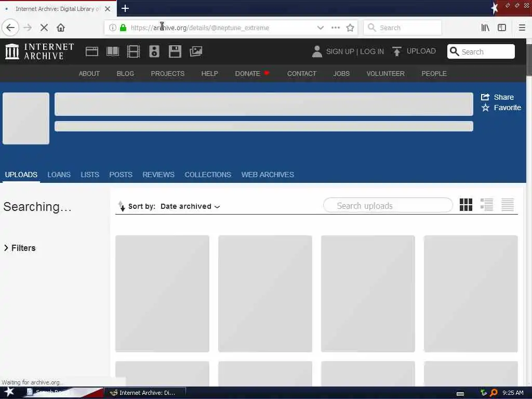Expand the Filters section

pos(20,248)
